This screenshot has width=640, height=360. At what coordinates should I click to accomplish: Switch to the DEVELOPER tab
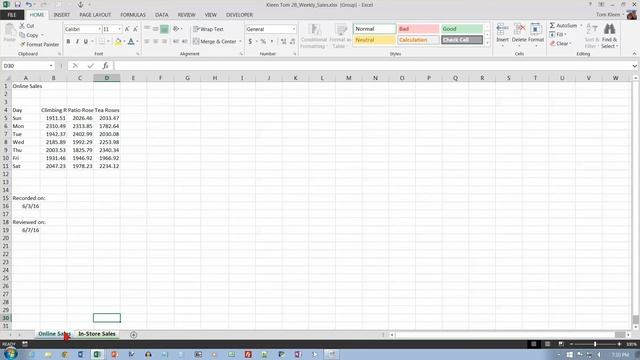click(239, 15)
